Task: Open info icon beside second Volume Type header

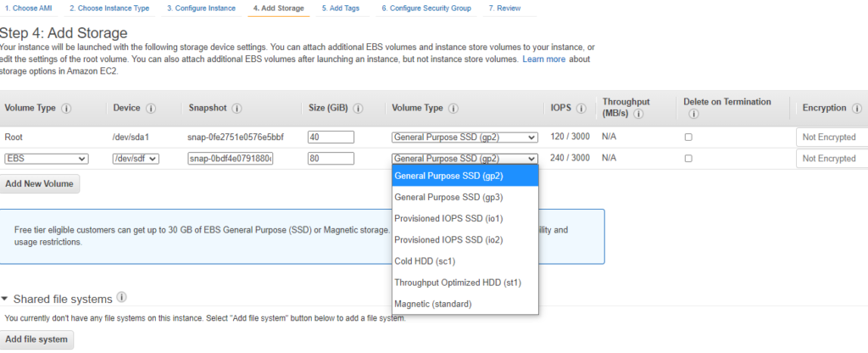Action: click(x=453, y=109)
